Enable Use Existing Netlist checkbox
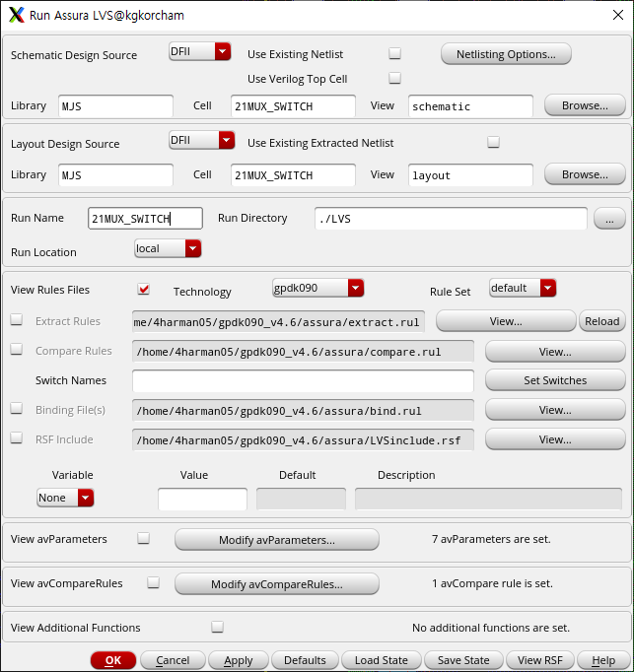Image resolution: width=634 pixels, height=672 pixels. [x=394, y=53]
